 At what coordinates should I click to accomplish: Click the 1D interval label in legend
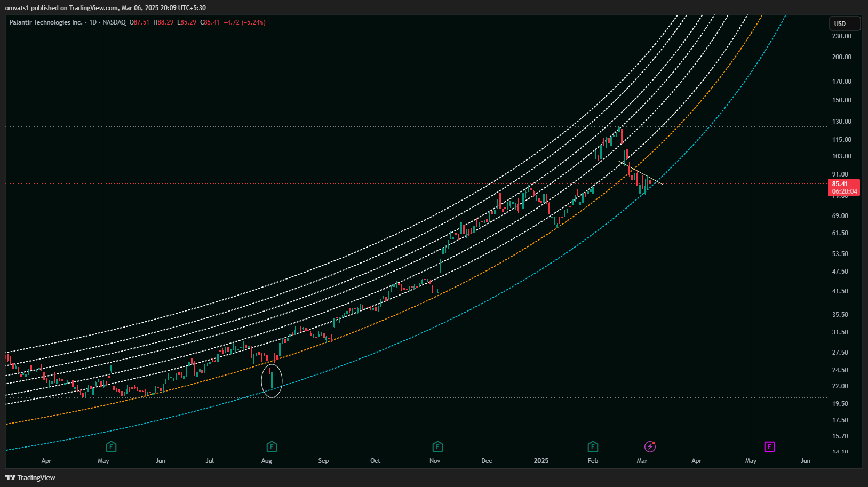click(x=93, y=22)
